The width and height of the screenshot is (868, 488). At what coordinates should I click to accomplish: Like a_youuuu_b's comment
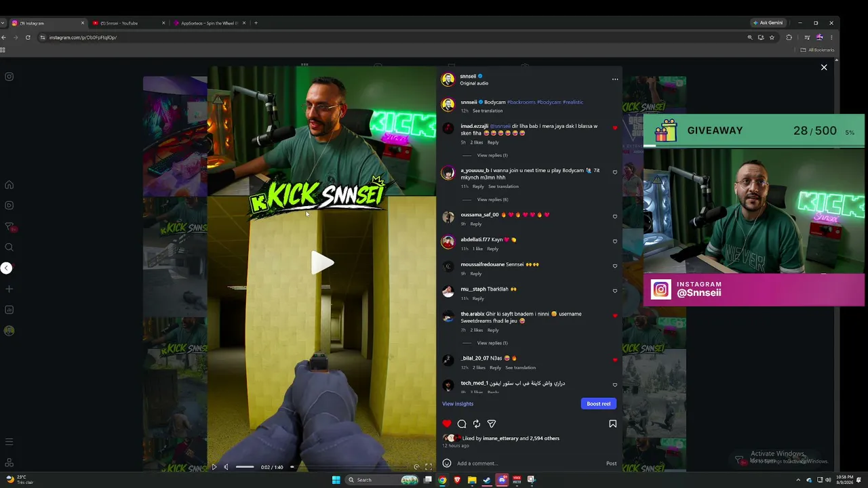(x=615, y=172)
